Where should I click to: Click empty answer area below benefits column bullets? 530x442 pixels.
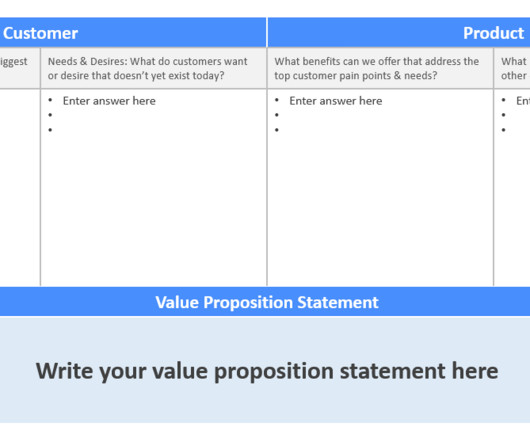pos(380,210)
